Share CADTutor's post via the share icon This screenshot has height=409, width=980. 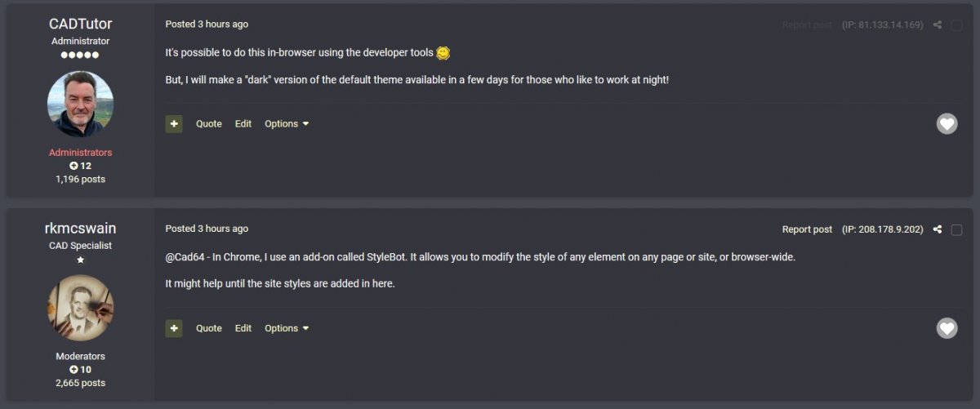(938, 25)
